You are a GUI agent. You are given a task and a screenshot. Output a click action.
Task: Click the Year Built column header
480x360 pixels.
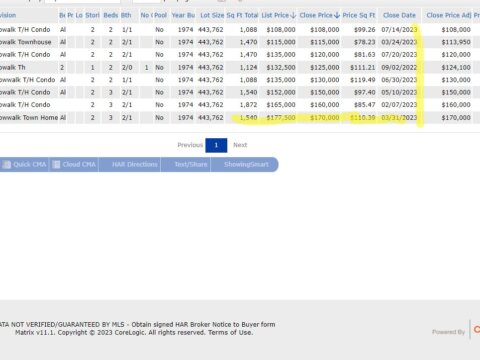tap(183, 15)
